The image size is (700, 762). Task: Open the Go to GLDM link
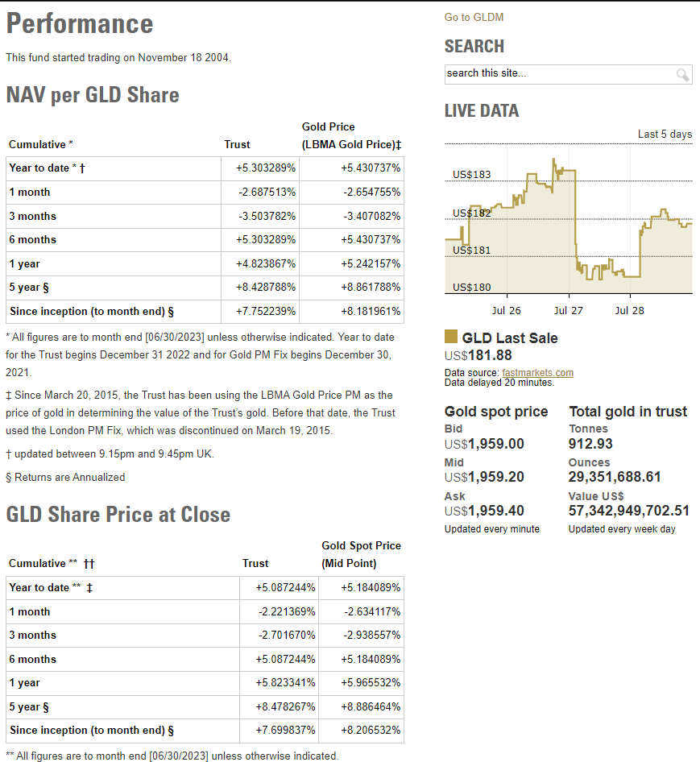click(x=474, y=18)
